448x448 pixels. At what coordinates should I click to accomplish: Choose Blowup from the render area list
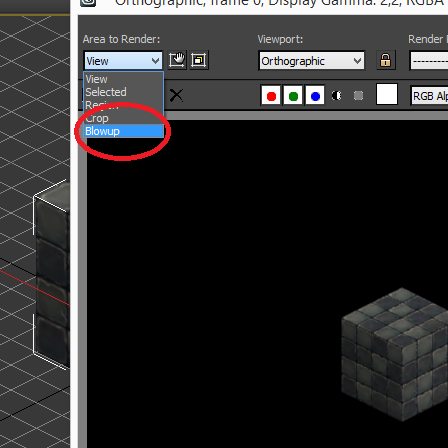(124, 131)
